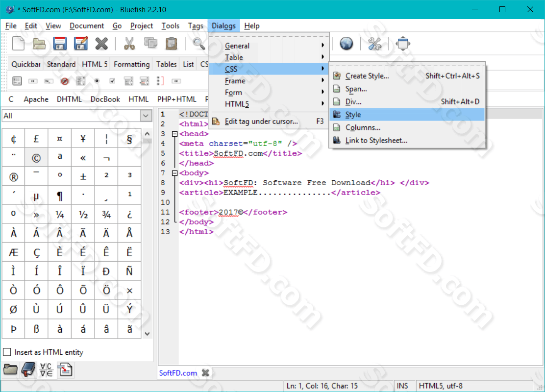Collapse the body tag fold marker

coord(175,173)
